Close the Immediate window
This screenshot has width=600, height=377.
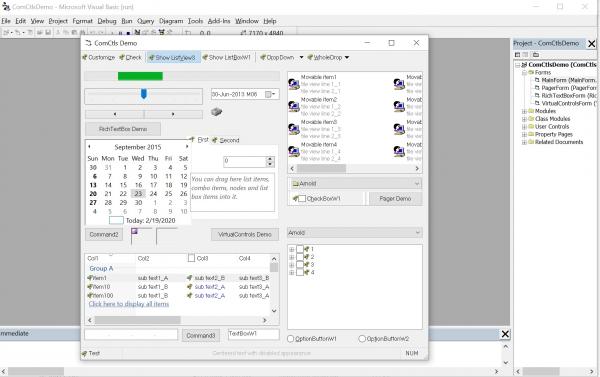[505, 334]
